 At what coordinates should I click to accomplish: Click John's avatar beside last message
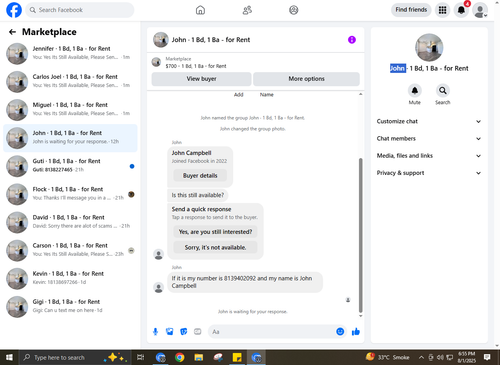pos(159,287)
